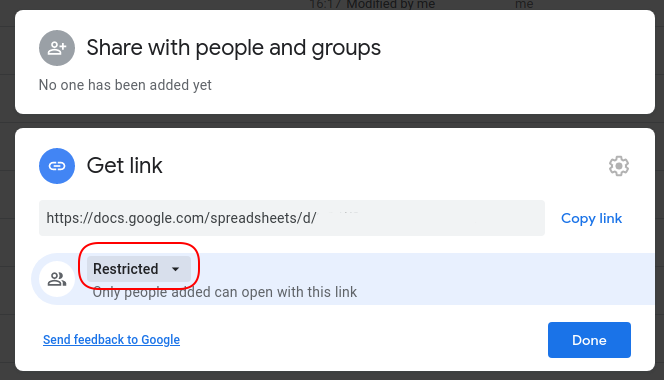Click blank area between feedback link and Done
Viewport: 664px width, 380px height.
coord(364,340)
